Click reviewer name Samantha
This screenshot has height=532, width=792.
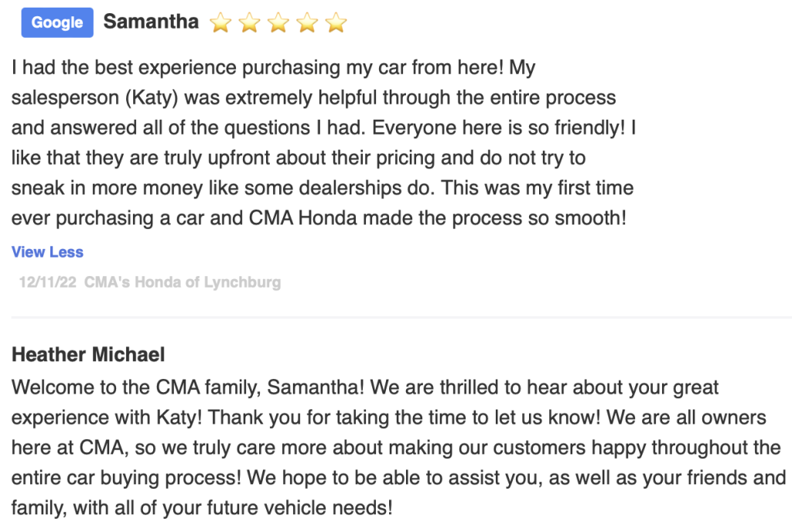tap(151, 22)
